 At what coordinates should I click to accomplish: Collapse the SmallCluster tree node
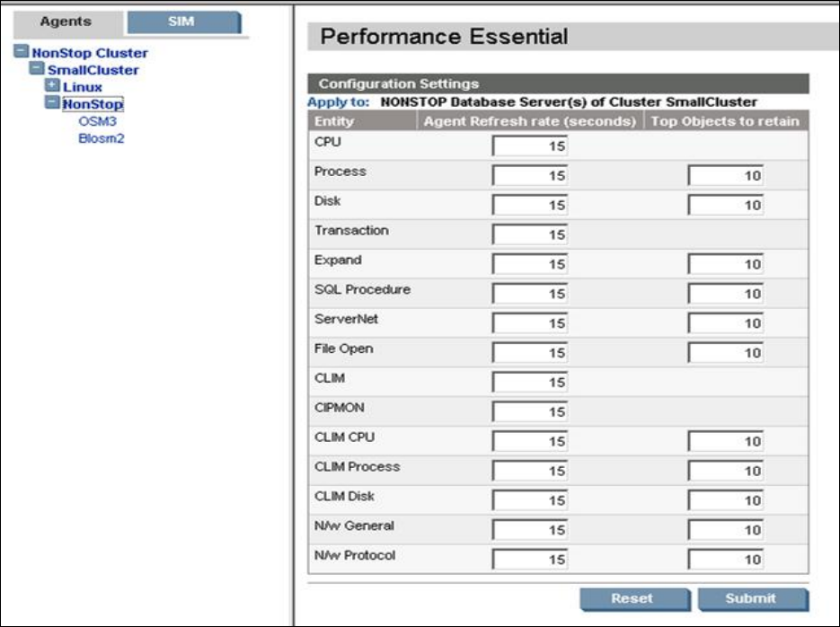[x=37, y=69]
